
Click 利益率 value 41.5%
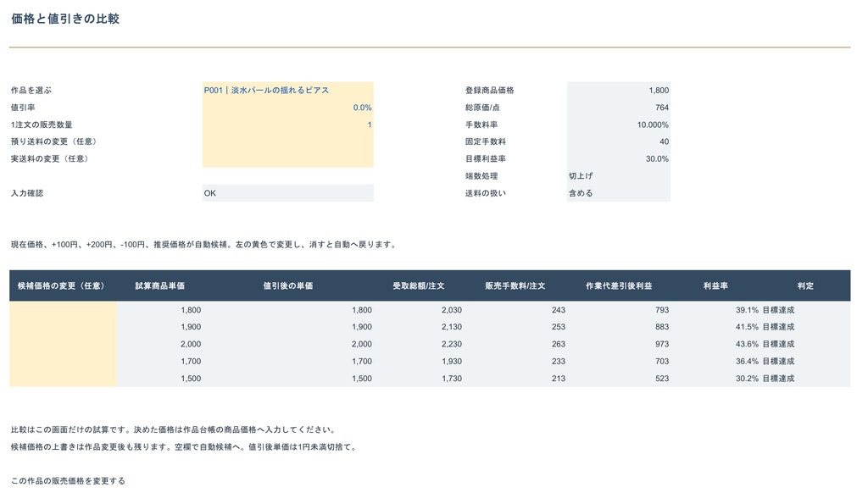coord(747,327)
